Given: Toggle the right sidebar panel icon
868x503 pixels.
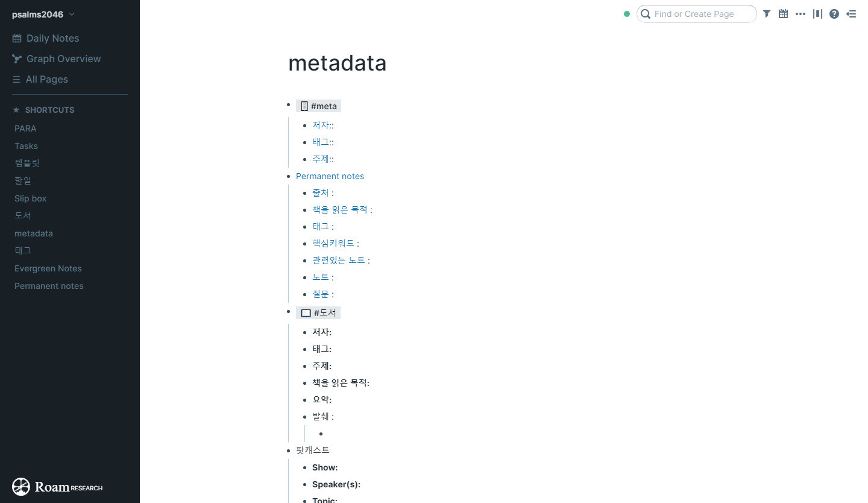Looking at the screenshot, I should click(x=851, y=14).
